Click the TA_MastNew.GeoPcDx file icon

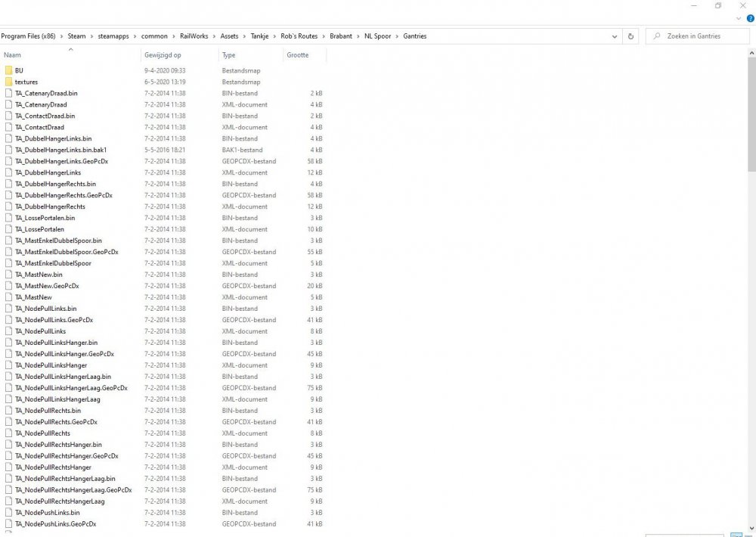tap(8, 286)
